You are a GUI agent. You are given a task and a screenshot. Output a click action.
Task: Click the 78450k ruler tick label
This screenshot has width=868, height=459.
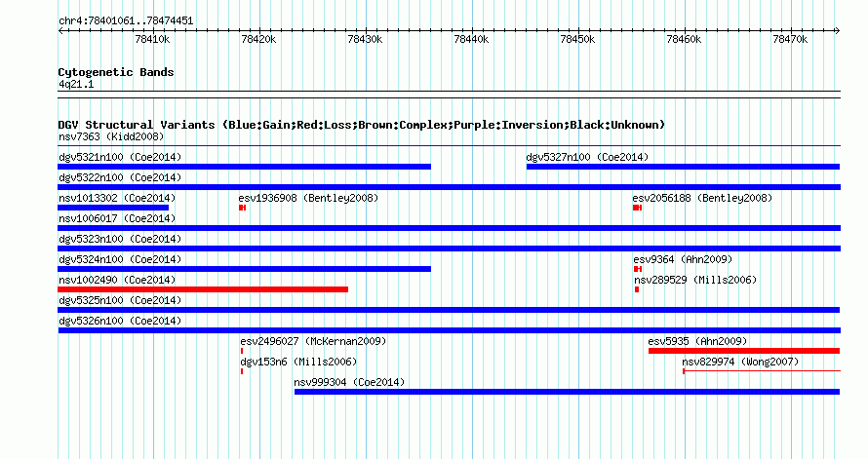pos(577,39)
